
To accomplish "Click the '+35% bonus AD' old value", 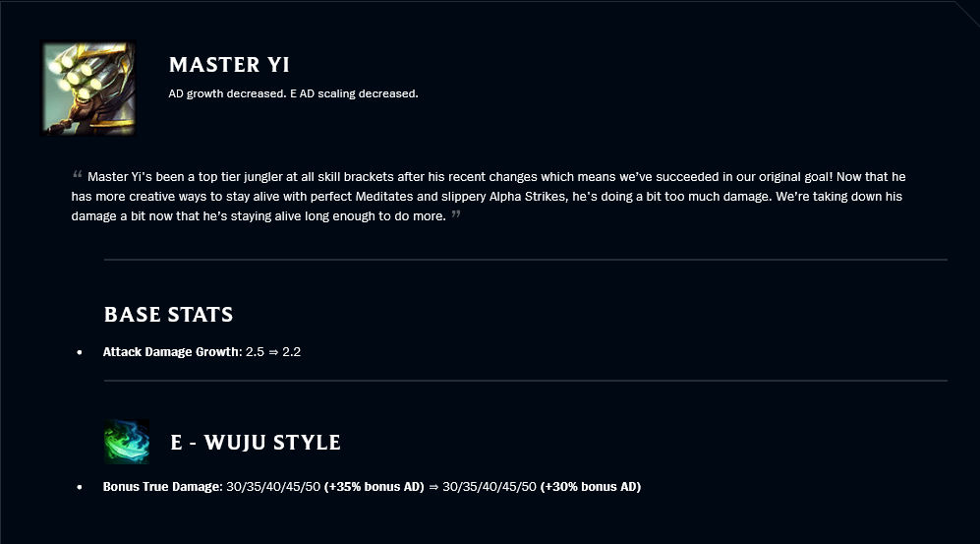I will pyautogui.click(x=374, y=487).
